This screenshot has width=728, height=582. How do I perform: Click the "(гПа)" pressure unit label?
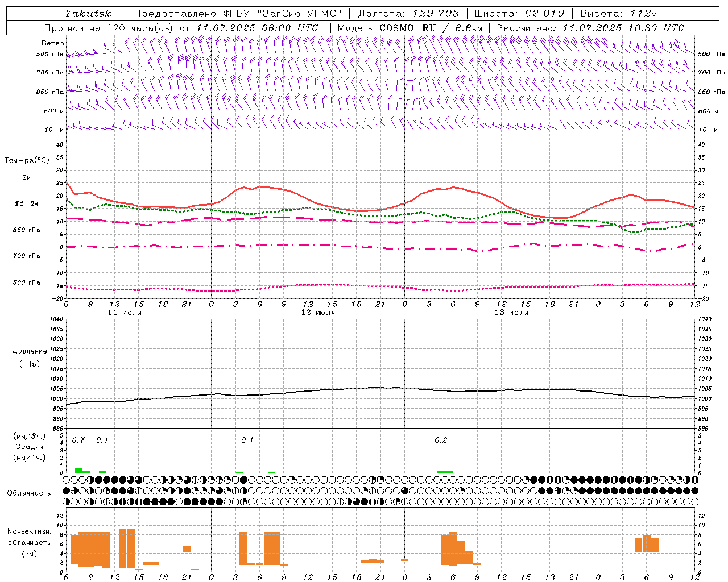(30, 364)
